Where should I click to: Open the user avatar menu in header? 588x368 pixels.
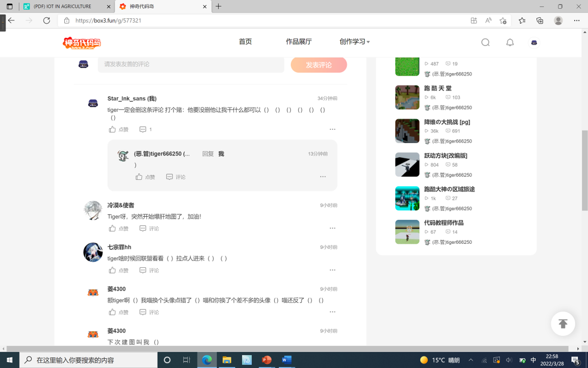534,42
